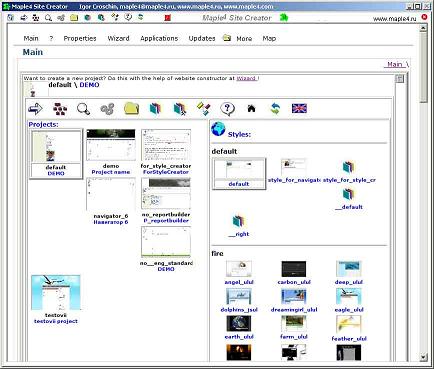This screenshot has width=434, height=369.
Task: Select the testovii project thumbnail
Action: pyautogui.click(x=56, y=293)
